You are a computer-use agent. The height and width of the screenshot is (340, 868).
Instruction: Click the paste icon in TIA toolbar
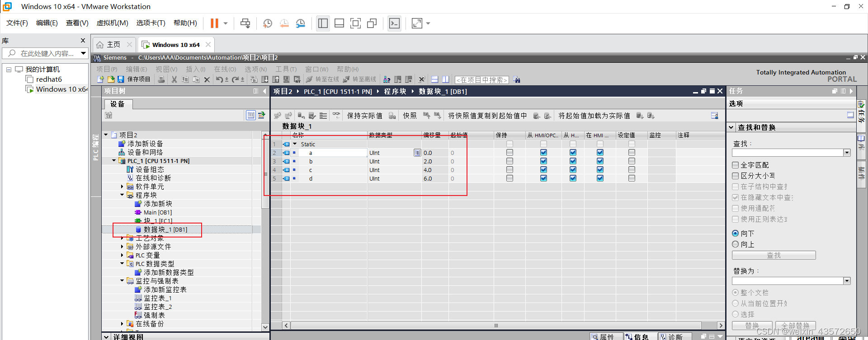pos(196,79)
